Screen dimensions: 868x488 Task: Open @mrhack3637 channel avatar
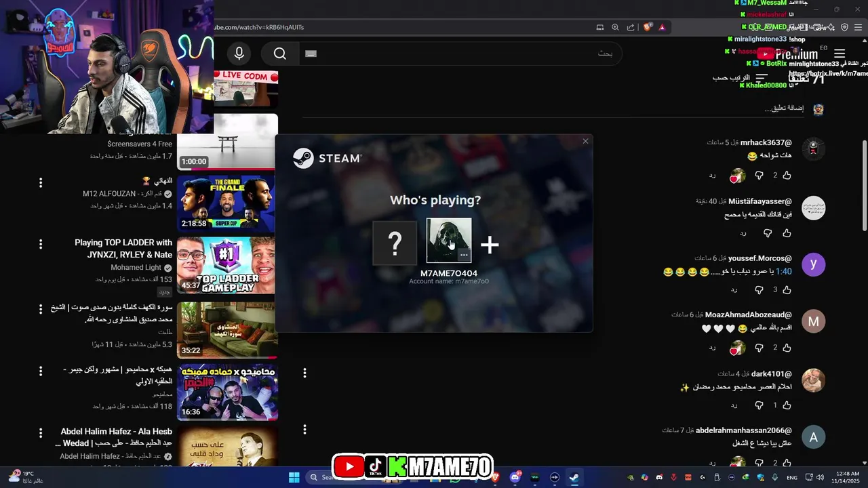pos(813,149)
